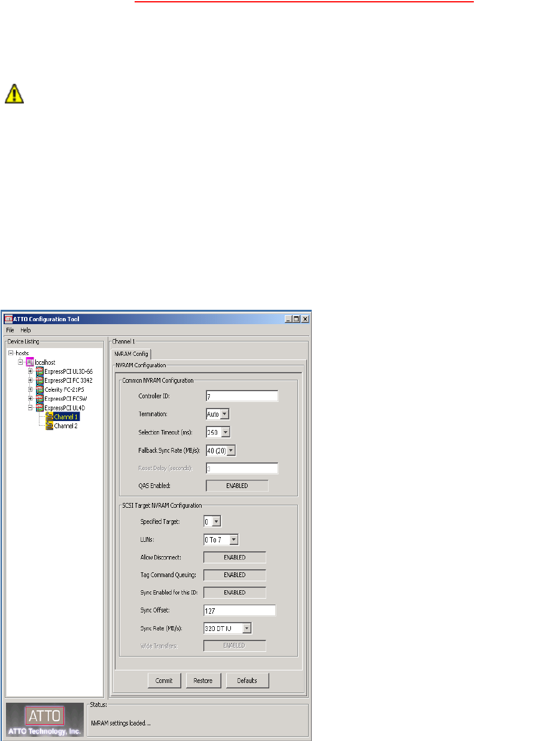This screenshot has width=560, height=741.
Task: Toggle the Wide Transfers setting
Action: point(235,646)
